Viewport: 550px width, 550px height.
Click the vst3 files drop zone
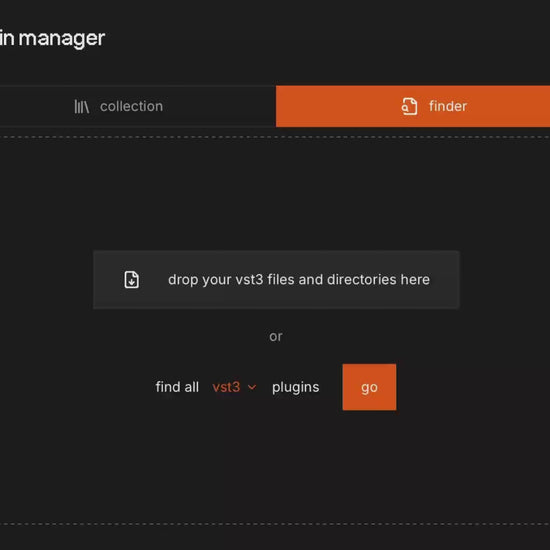276,280
